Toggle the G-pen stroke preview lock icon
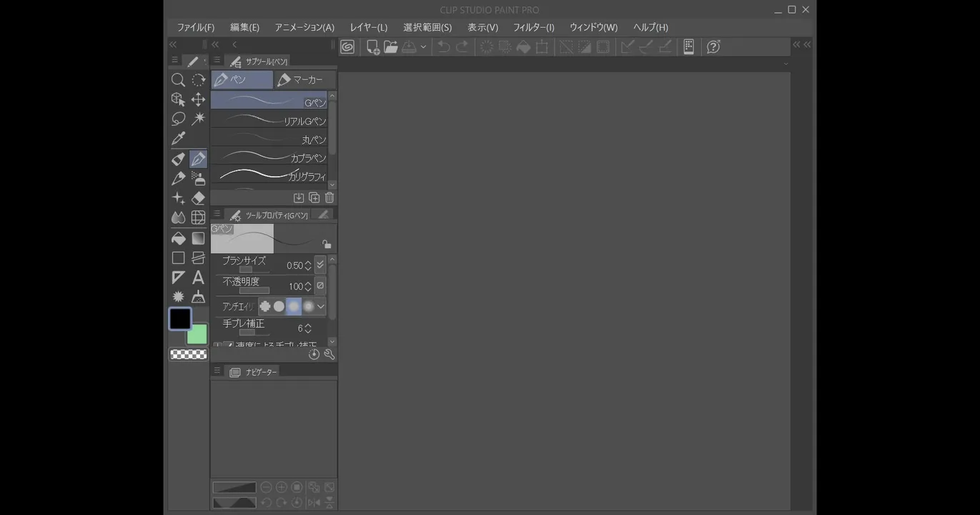The width and height of the screenshot is (980, 515). click(326, 244)
